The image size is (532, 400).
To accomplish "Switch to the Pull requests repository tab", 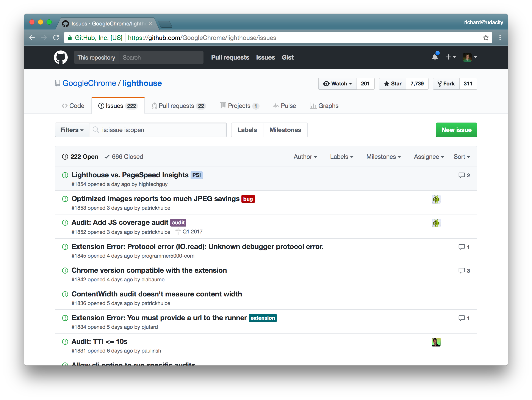I will [x=178, y=106].
